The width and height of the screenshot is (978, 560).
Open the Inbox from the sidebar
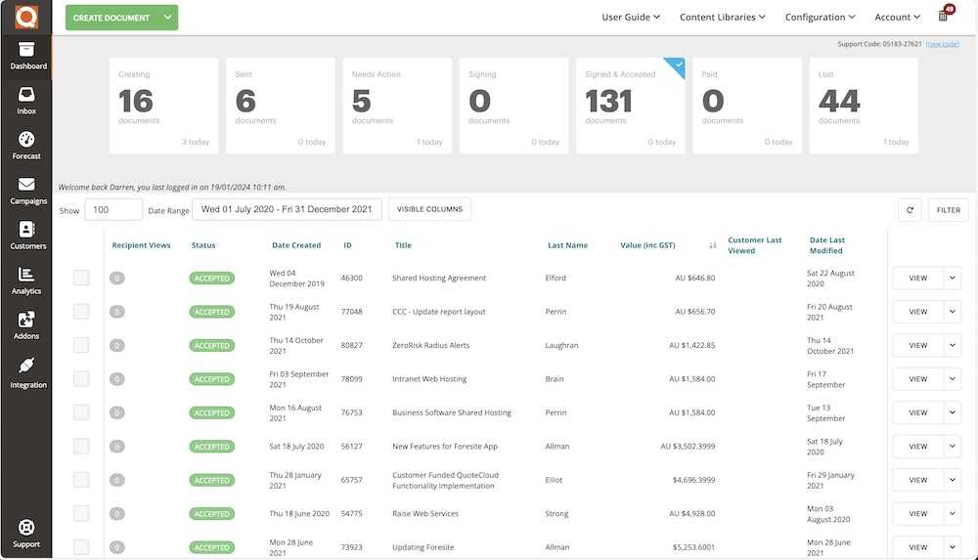click(26, 101)
